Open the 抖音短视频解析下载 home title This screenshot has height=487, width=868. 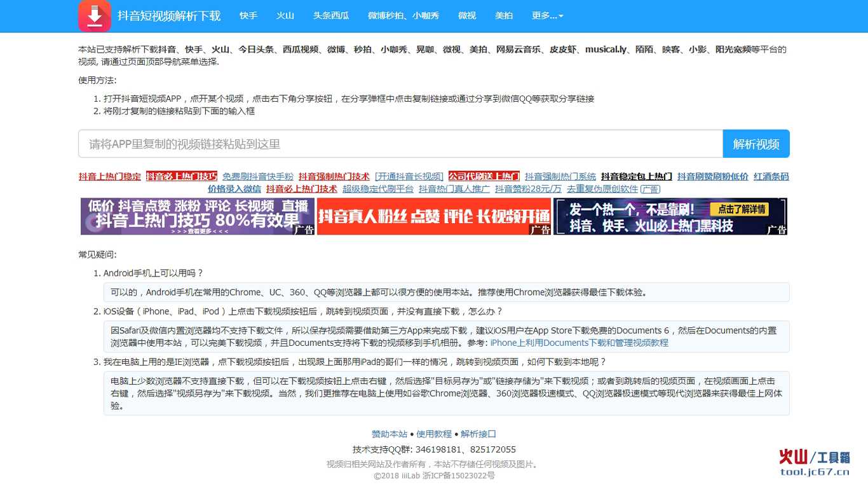pyautogui.click(x=169, y=16)
